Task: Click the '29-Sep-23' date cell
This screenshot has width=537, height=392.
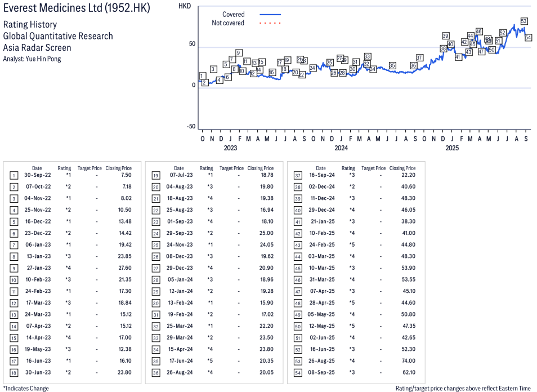Action: pos(180,233)
